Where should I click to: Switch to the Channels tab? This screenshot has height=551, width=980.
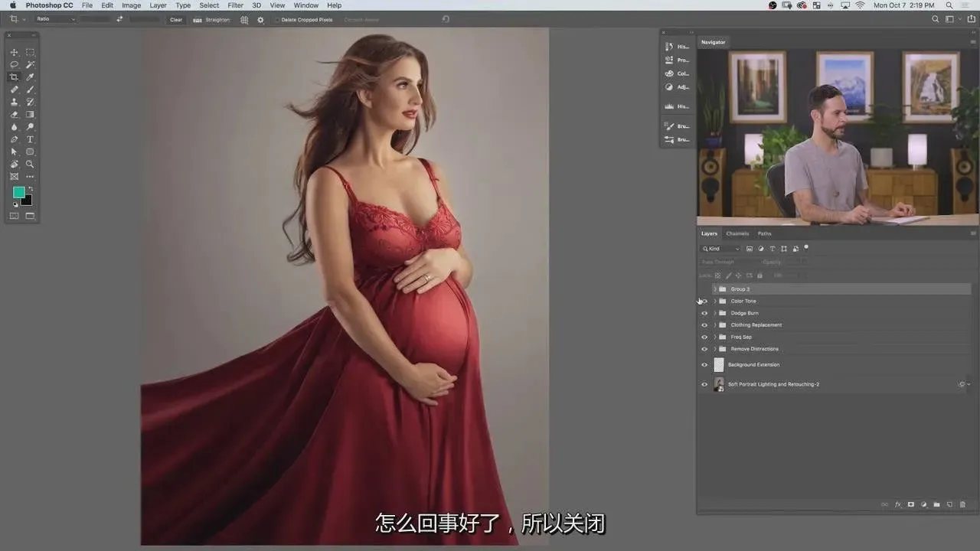pos(737,233)
